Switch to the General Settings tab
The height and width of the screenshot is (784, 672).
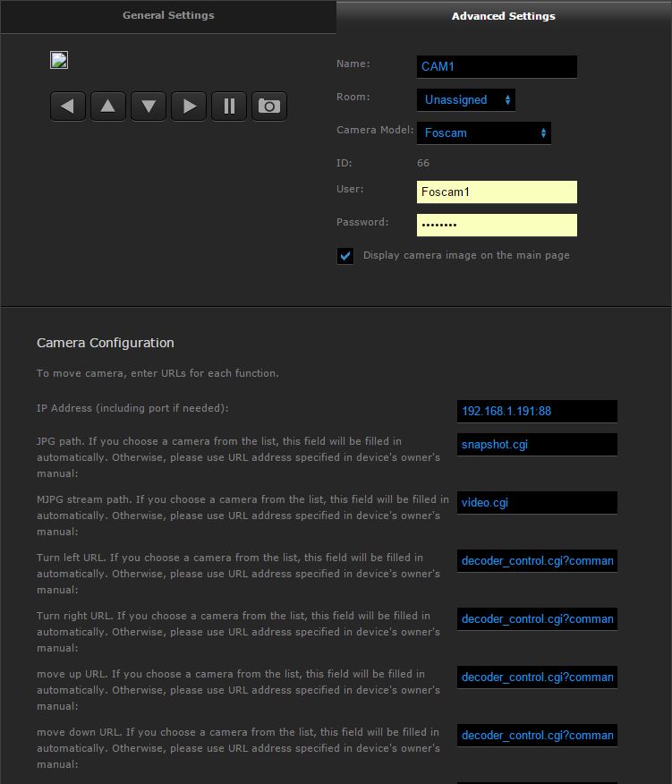coord(168,16)
